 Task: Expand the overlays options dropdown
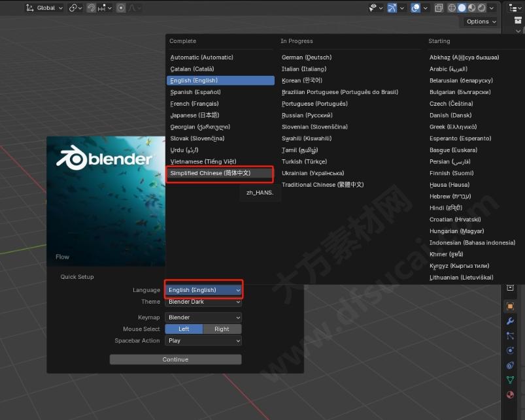pyautogui.click(x=425, y=8)
